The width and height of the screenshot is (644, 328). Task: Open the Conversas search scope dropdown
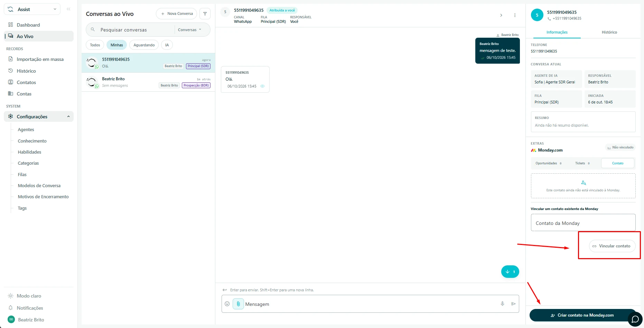pos(189,30)
